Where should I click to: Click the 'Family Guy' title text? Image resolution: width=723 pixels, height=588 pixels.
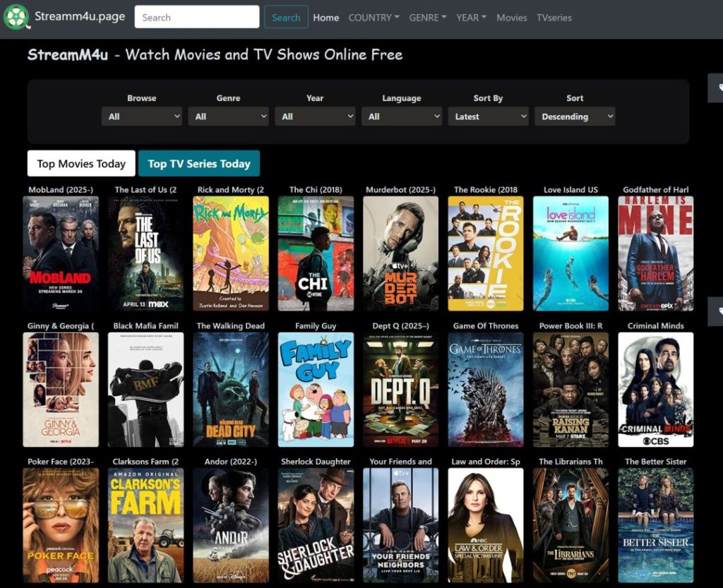pos(316,326)
